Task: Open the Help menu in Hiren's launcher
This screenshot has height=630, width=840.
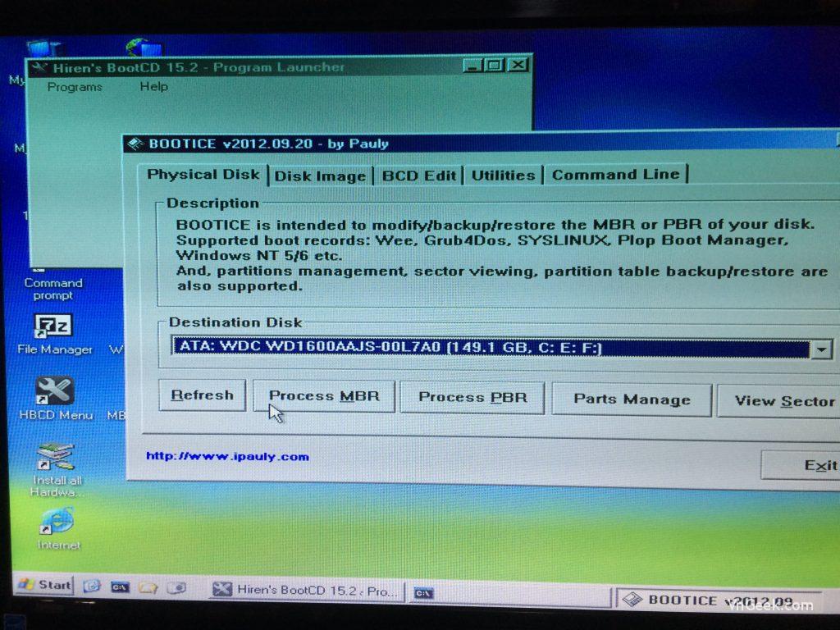Action: pos(153,86)
